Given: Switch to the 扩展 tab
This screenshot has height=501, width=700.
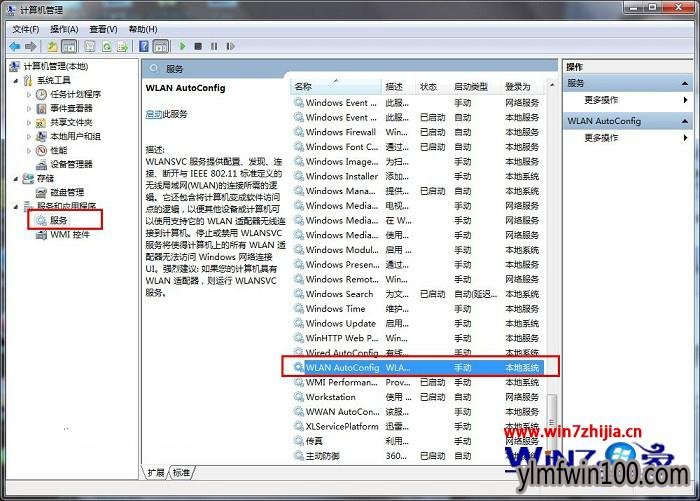Looking at the screenshot, I should point(156,472).
